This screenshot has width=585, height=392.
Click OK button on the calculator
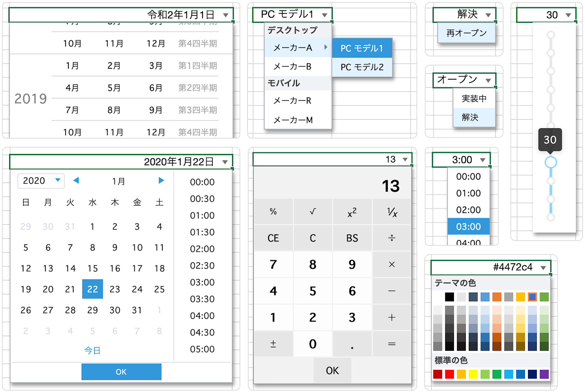[x=332, y=371]
